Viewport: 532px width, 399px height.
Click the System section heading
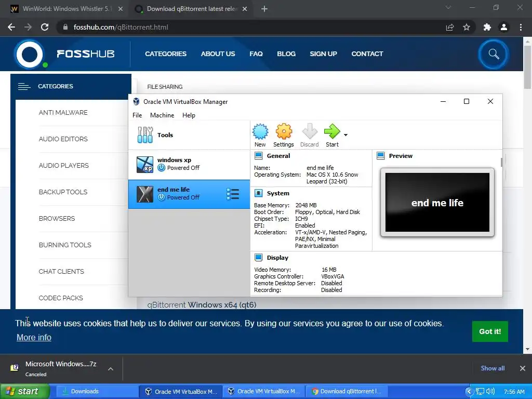pyautogui.click(x=278, y=193)
